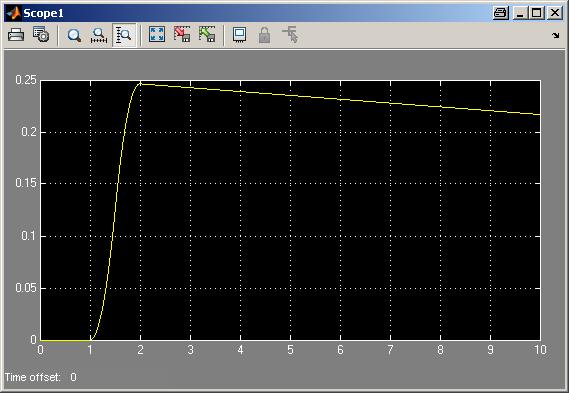
Task: Click the x-axis tick label 10
Action: (540, 349)
